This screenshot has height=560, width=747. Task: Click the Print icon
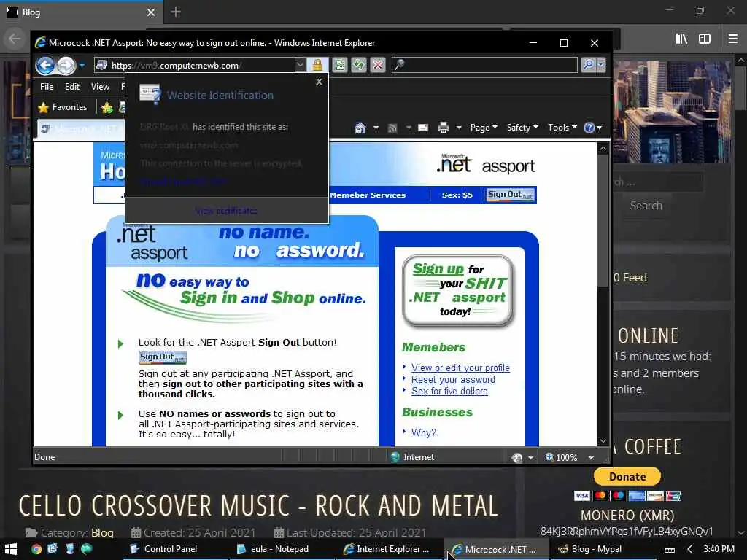444,128
